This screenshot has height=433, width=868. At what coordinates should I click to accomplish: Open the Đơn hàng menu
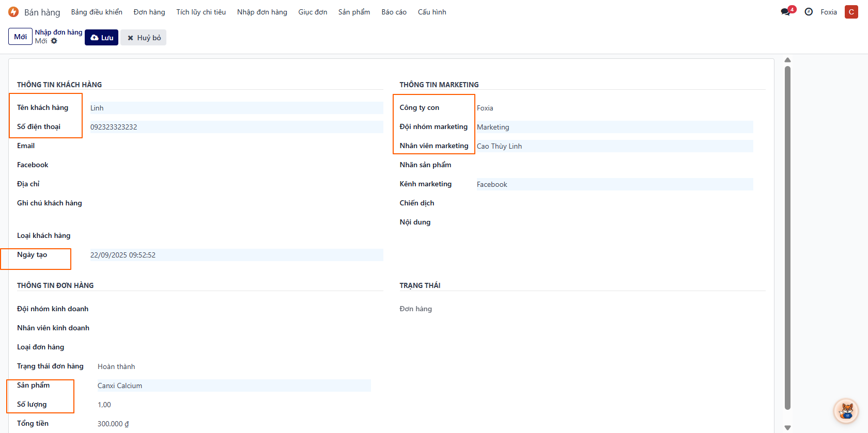click(149, 12)
